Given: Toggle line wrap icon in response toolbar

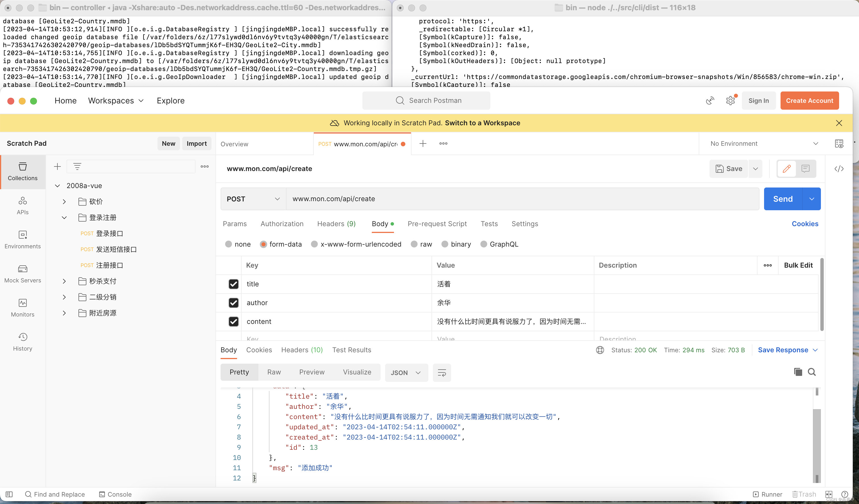Looking at the screenshot, I should 442,372.
